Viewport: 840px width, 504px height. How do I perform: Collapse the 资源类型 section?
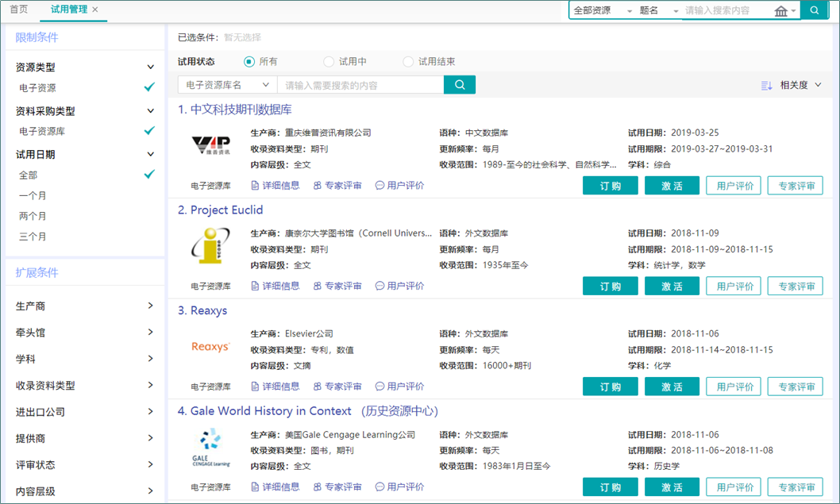(151, 67)
